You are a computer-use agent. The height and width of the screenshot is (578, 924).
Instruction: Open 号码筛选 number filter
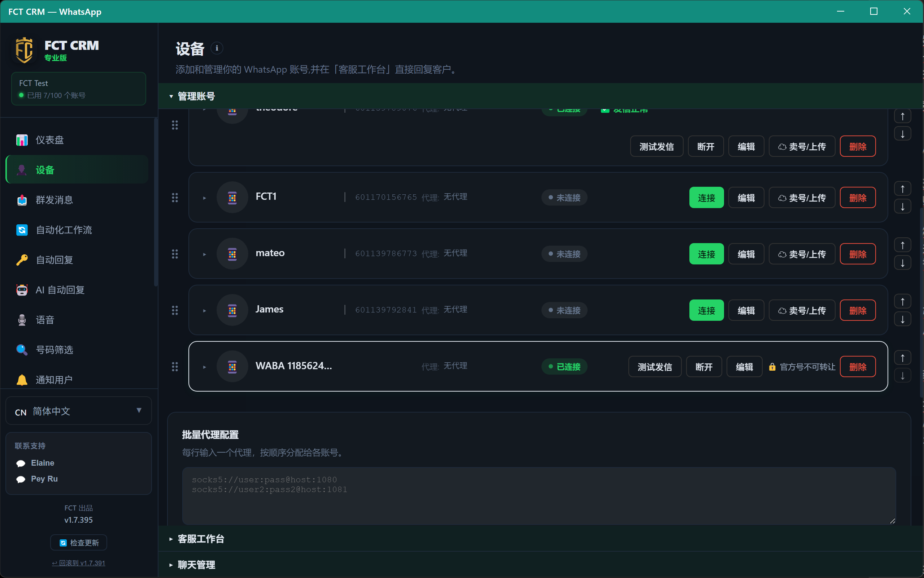[77, 350]
